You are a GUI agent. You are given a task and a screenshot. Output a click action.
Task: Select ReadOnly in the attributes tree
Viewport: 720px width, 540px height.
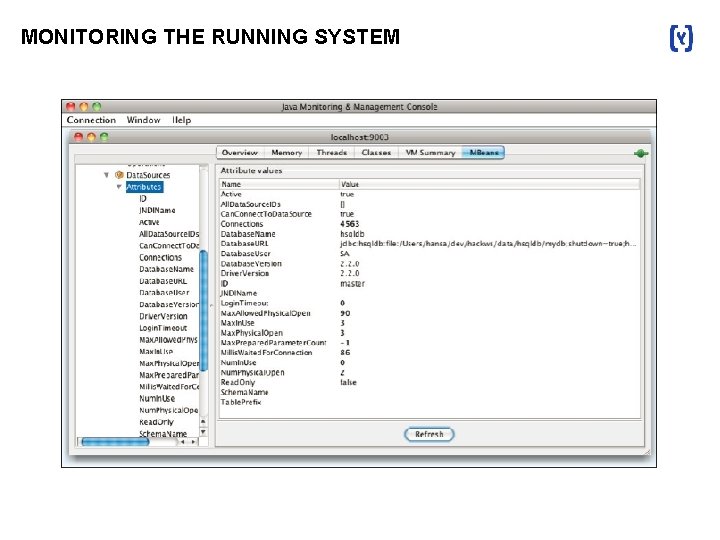(156, 422)
